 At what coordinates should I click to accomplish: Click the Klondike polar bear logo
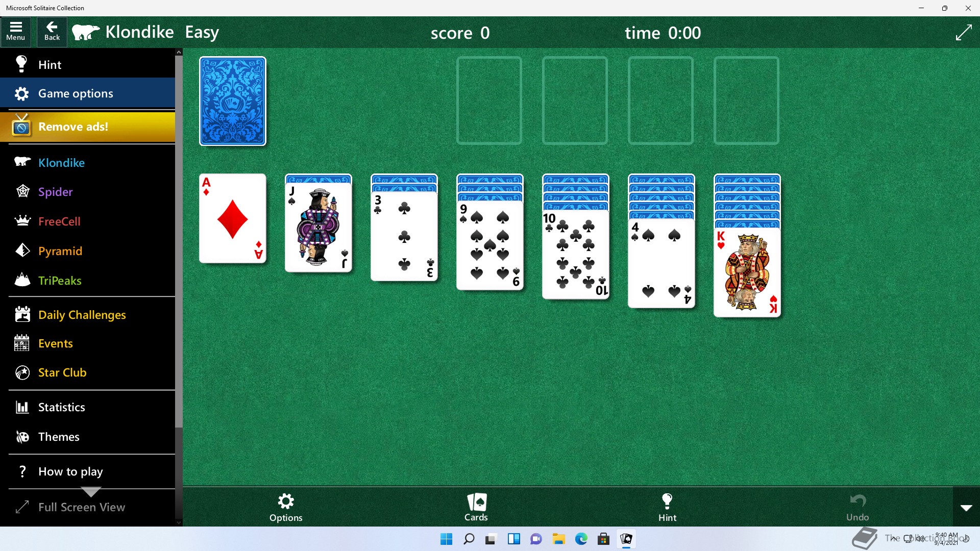click(x=86, y=32)
